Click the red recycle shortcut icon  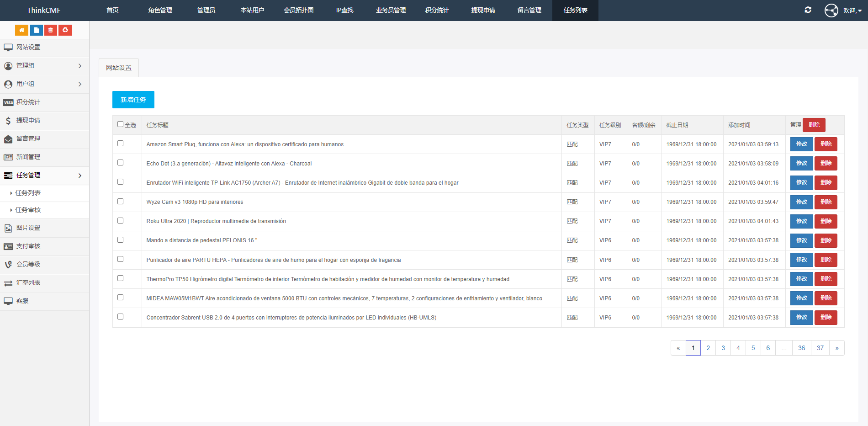click(65, 30)
